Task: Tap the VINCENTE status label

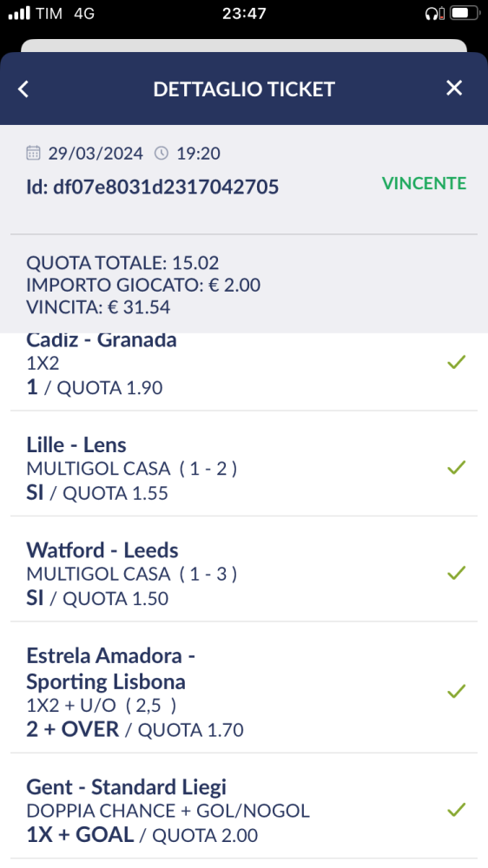Action: pyautogui.click(x=425, y=183)
